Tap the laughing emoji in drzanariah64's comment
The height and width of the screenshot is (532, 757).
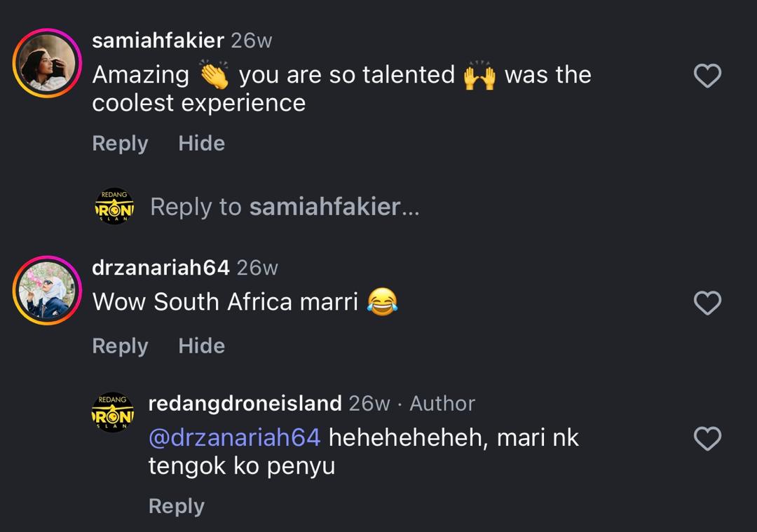point(382,302)
